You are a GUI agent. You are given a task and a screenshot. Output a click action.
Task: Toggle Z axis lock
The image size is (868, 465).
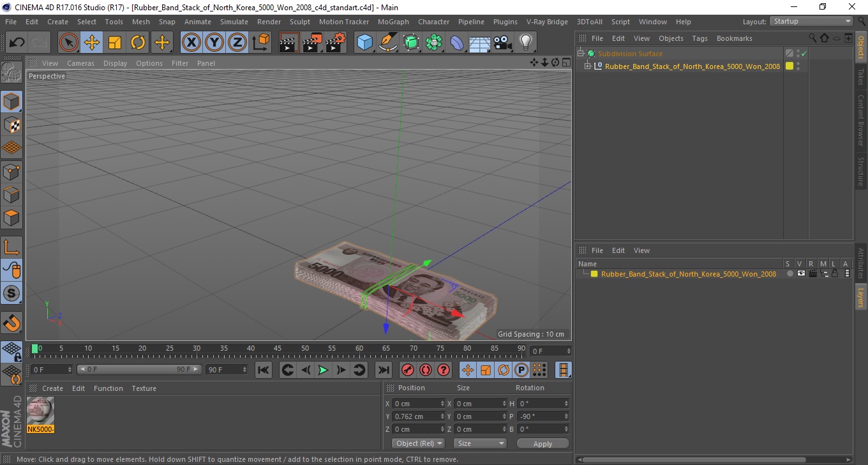click(237, 43)
